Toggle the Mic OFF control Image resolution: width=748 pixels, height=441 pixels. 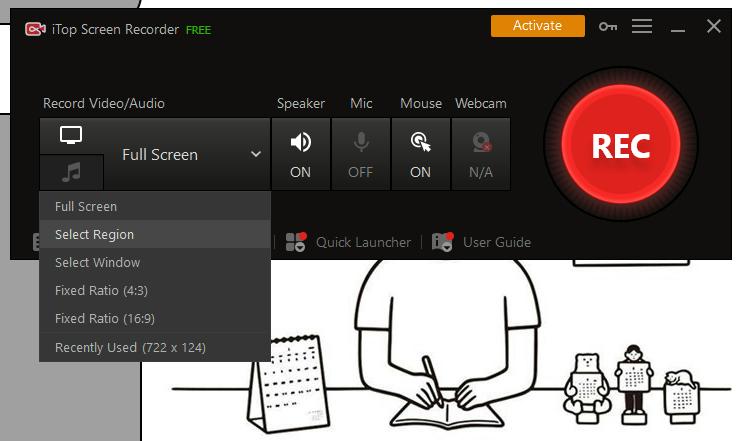tap(361, 154)
